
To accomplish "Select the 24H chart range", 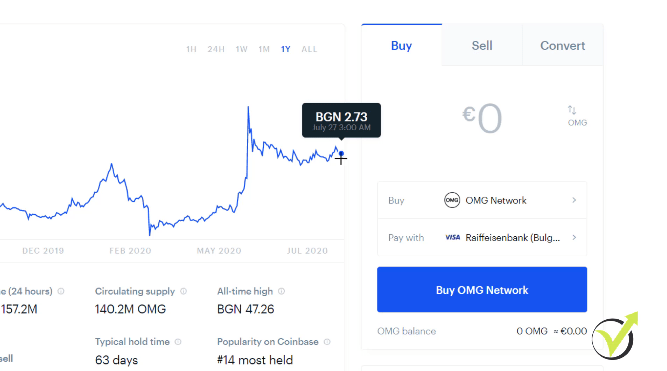I will point(216,49).
